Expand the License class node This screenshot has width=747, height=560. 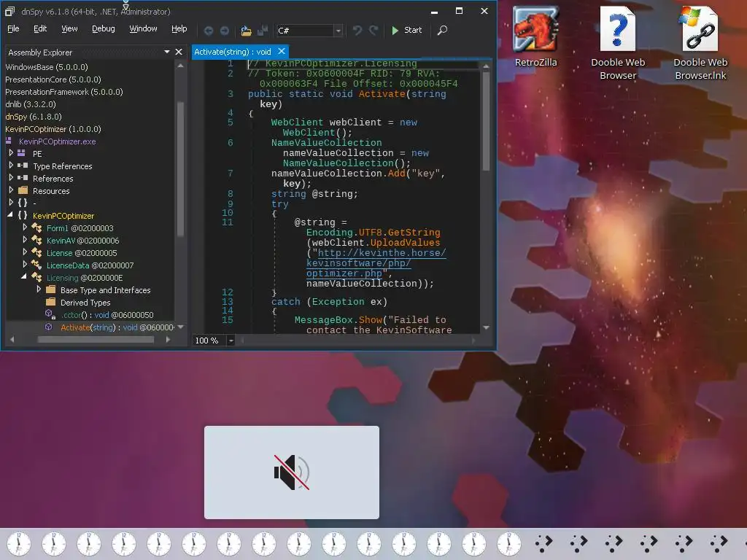(x=25, y=252)
